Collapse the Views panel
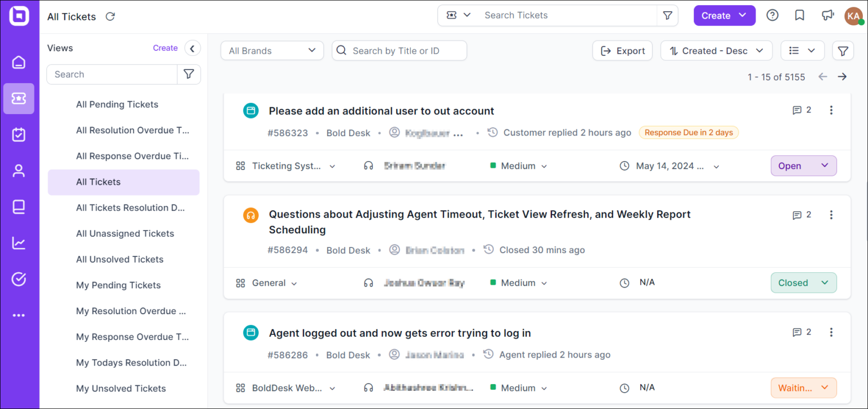The height and width of the screenshot is (409, 868). (x=193, y=48)
